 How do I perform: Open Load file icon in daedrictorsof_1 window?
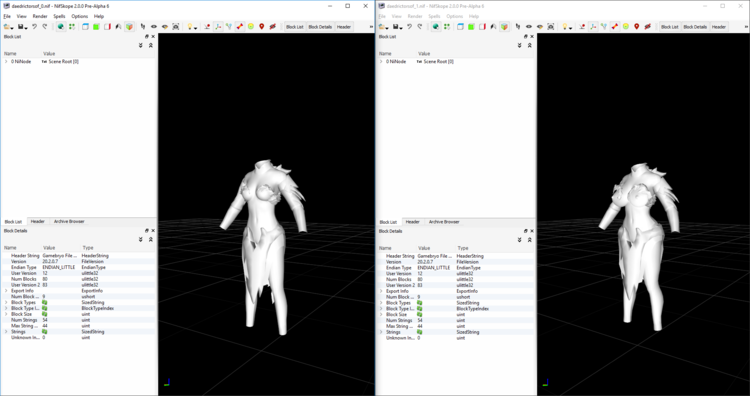(x=381, y=27)
